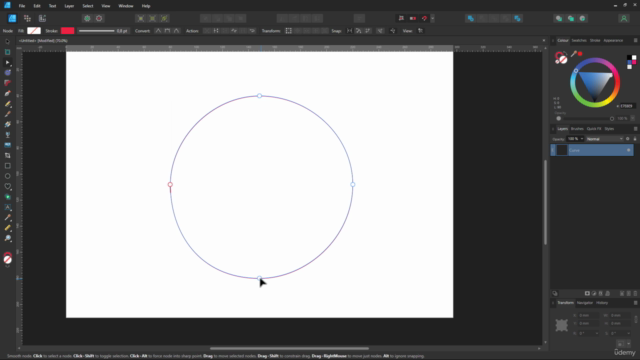
Task: Toggle the Curve layer visibility dot
Action: (629, 150)
